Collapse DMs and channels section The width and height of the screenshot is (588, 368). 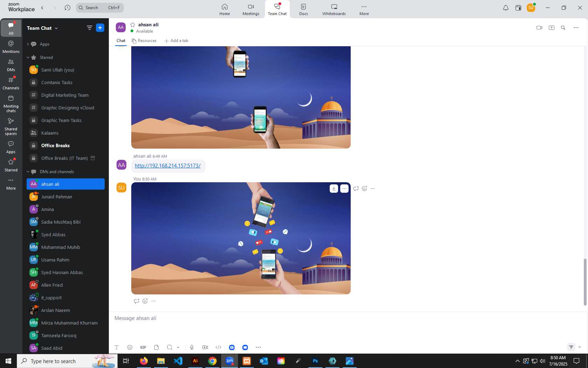tap(28, 172)
